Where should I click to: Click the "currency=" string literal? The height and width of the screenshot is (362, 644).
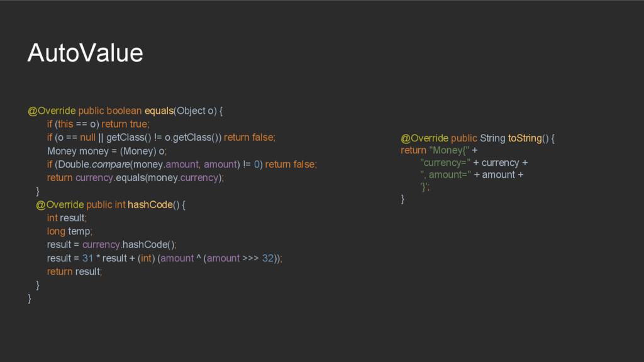click(x=445, y=163)
